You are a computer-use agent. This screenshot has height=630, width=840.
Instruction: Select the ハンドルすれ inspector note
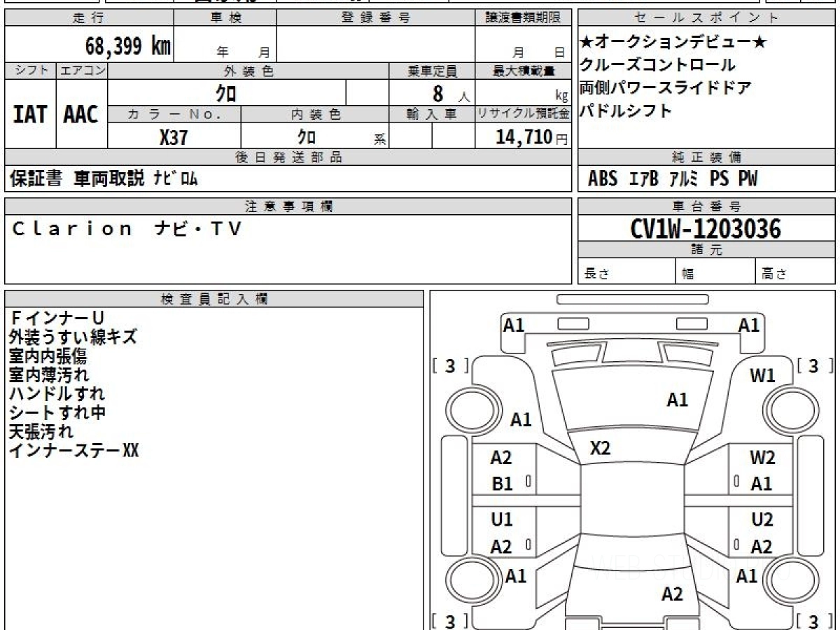pos(57,394)
